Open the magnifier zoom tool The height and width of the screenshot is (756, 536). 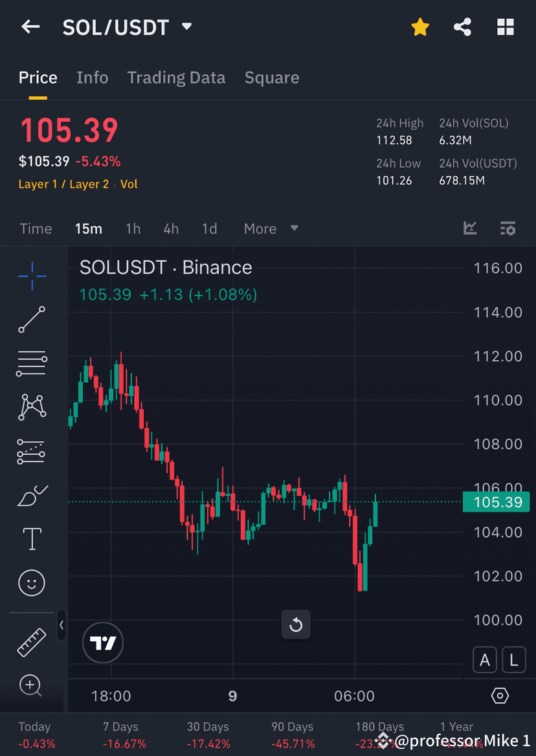point(31,685)
